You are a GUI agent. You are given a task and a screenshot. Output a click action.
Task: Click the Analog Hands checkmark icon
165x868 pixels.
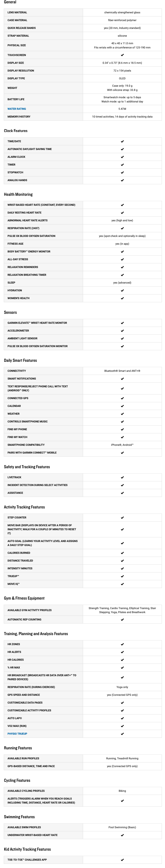point(122,180)
